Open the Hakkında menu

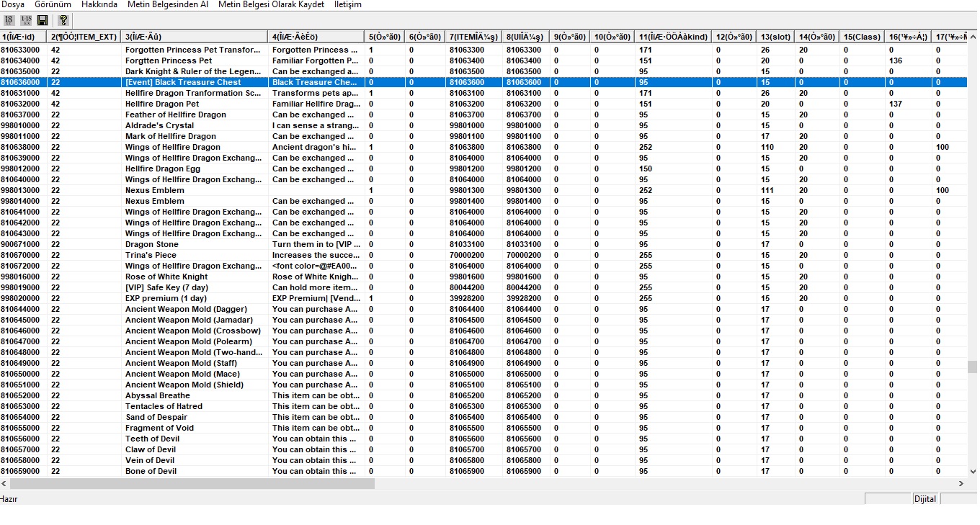99,4
